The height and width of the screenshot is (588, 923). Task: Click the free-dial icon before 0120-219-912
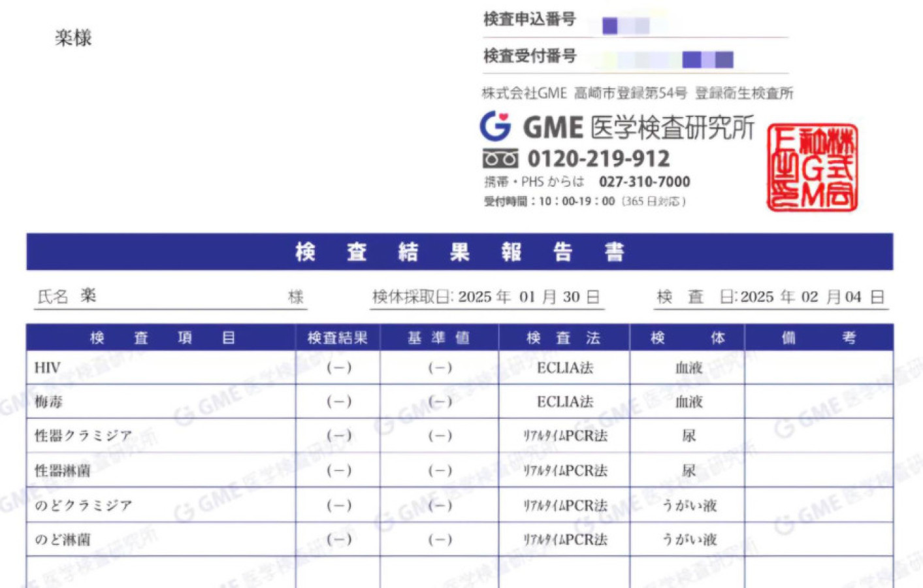click(500, 159)
